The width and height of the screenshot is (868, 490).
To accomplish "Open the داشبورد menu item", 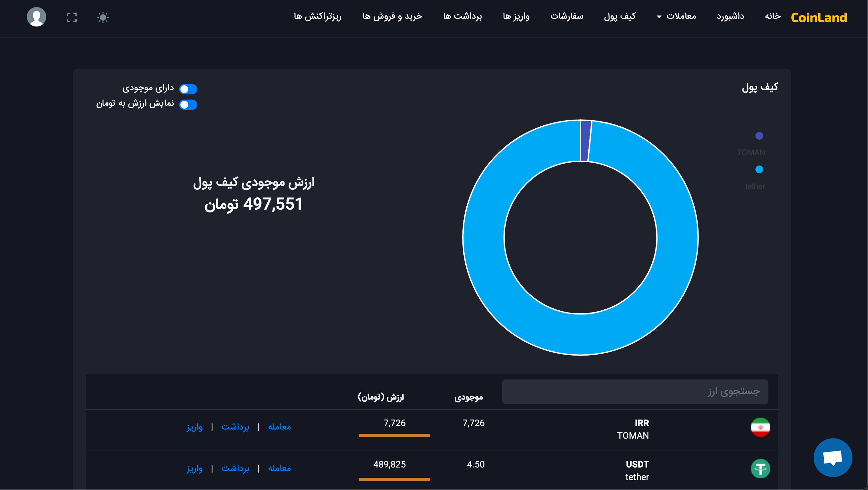I will 730,16.
